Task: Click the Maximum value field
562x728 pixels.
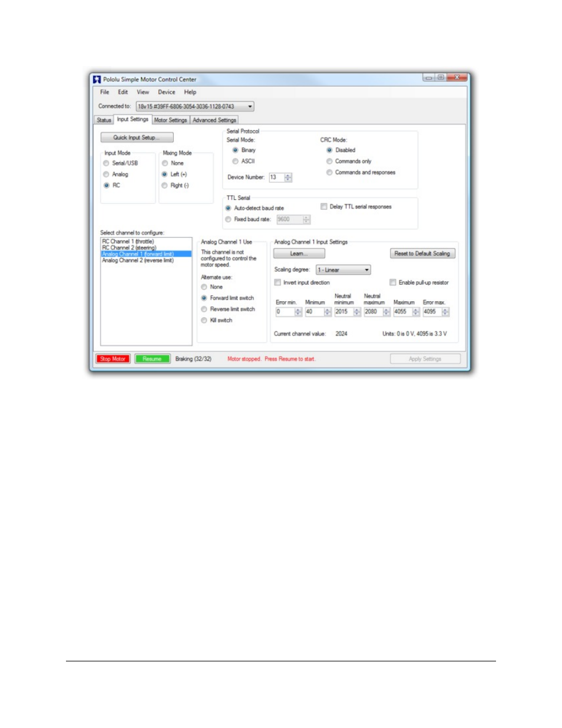Action: pyautogui.click(x=403, y=312)
